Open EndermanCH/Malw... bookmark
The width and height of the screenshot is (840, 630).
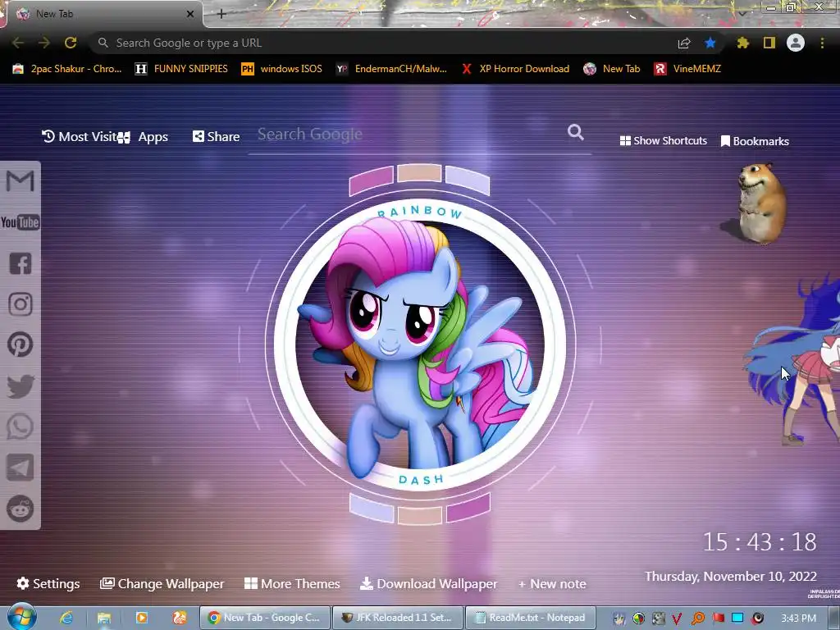391,69
